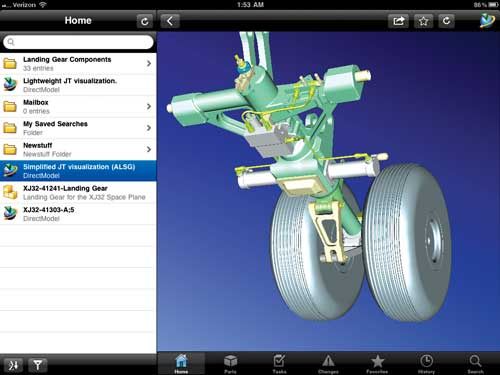Click the filter funnel icon
The height and width of the screenshot is (375, 500).
point(37,365)
